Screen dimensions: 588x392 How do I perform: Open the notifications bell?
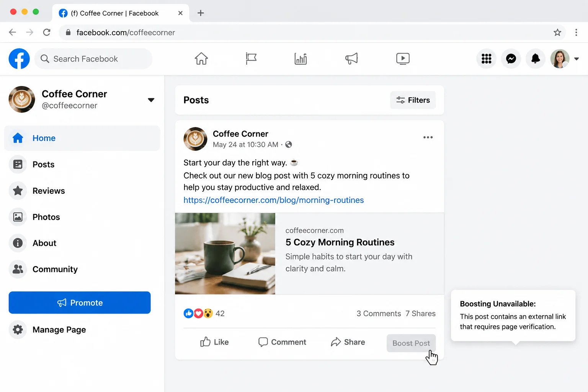(536, 59)
